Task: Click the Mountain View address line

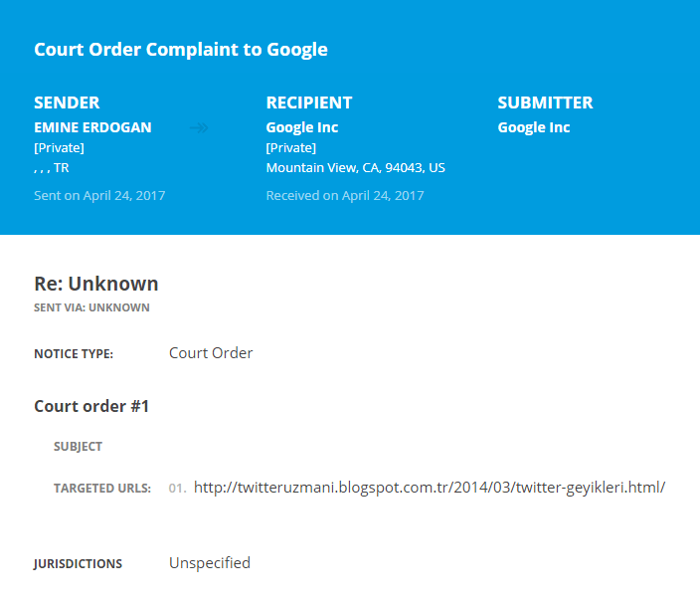Action: (355, 168)
